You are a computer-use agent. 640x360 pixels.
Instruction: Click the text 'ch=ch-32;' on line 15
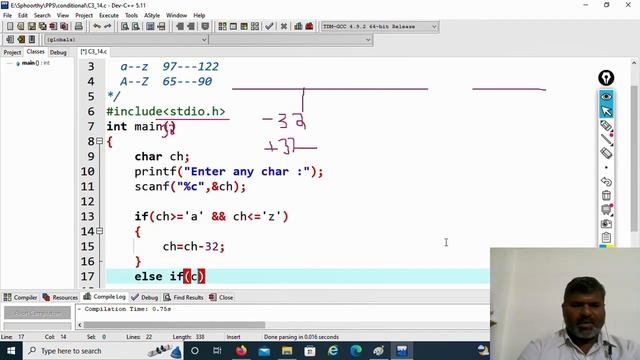pos(193,247)
